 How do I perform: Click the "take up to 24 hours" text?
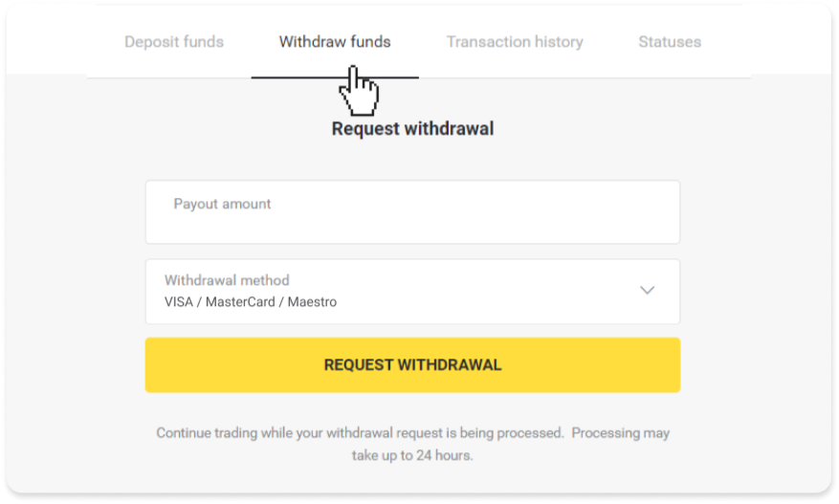[412, 455]
